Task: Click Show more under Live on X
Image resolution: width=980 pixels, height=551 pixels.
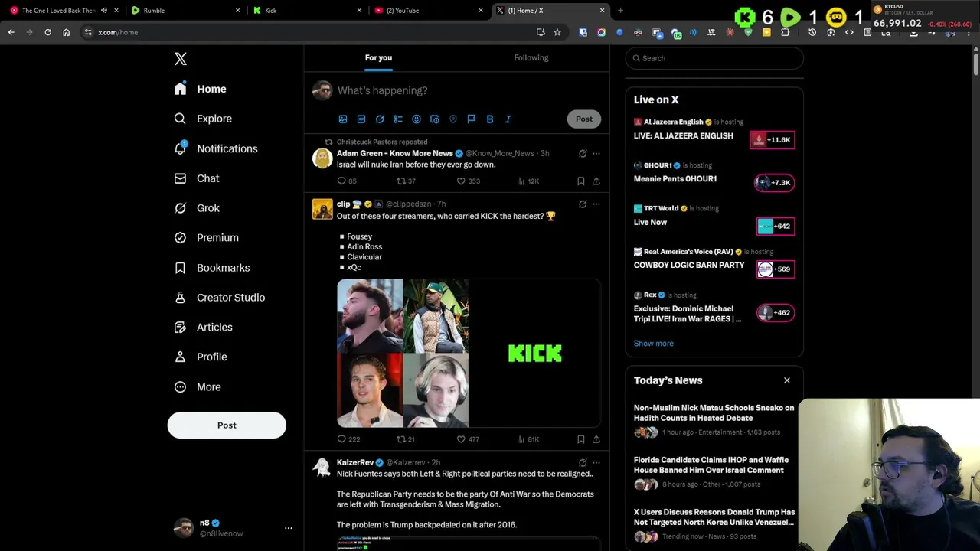Action: point(654,344)
